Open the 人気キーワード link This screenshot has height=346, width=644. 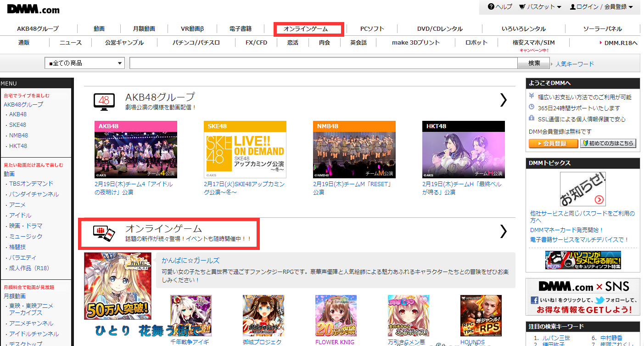point(575,64)
